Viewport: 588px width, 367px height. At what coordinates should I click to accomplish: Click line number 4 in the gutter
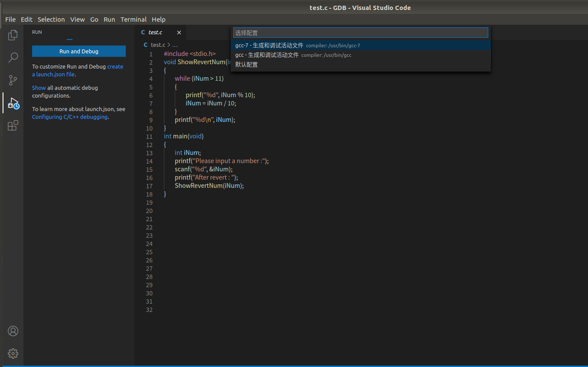tap(150, 79)
